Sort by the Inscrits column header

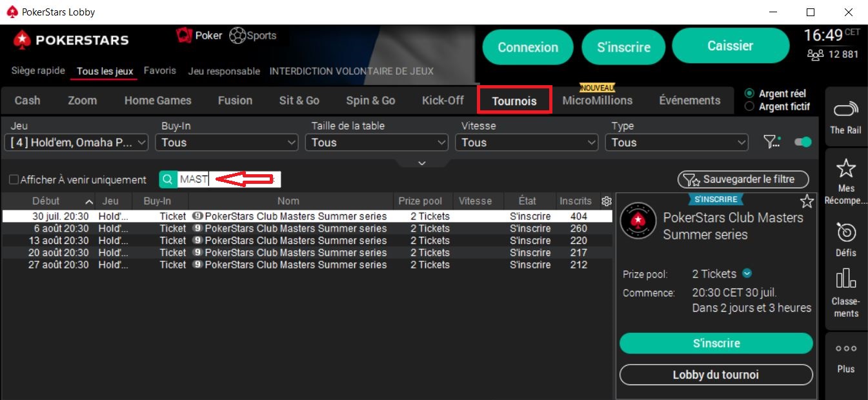pyautogui.click(x=576, y=201)
